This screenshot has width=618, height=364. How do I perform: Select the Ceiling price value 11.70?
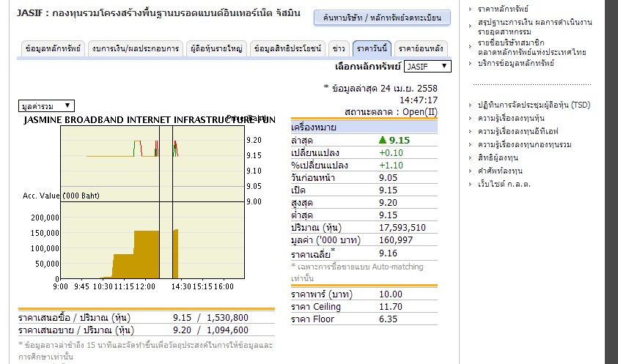[391, 307]
